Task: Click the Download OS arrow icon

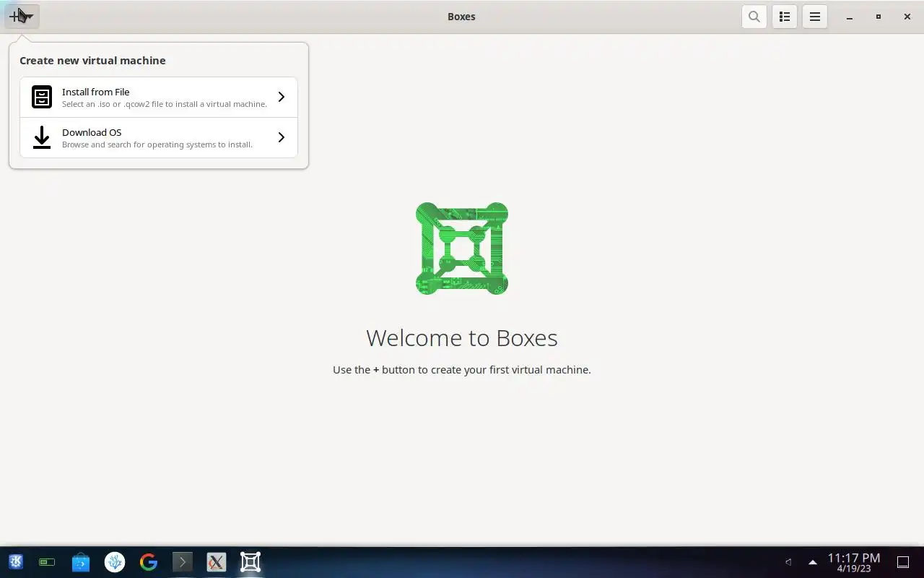Action: [x=42, y=137]
